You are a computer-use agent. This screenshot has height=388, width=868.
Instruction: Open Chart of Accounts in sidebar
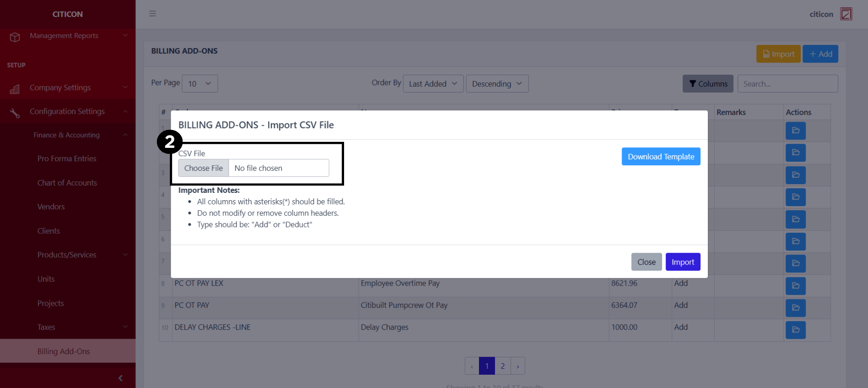coord(67,183)
